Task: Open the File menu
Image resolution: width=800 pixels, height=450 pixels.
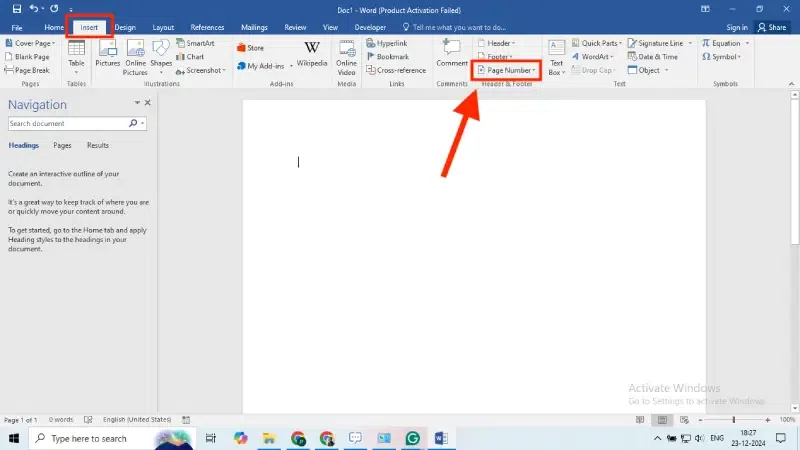Action: click(x=17, y=28)
